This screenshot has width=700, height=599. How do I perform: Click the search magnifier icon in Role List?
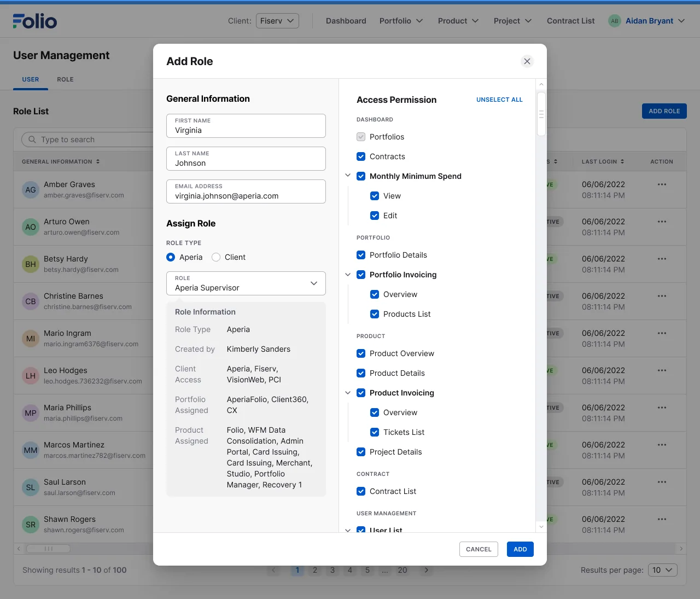click(32, 139)
